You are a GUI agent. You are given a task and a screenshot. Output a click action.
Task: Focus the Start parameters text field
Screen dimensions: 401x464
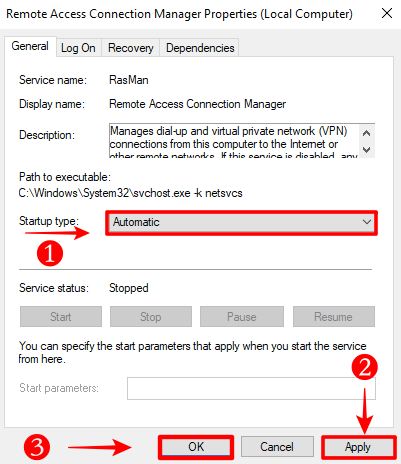(251, 388)
